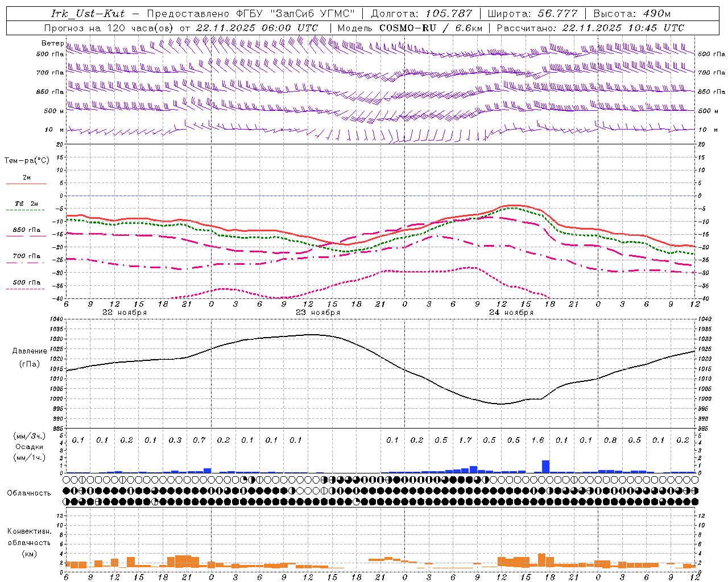
Task: Click the 0.3 precipitation value
Action: point(175,440)
